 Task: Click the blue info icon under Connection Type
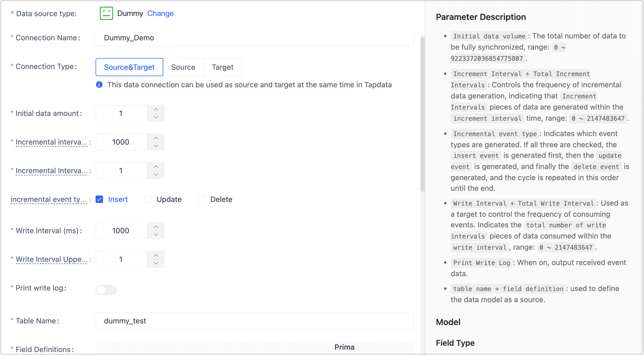click(99, 85)
